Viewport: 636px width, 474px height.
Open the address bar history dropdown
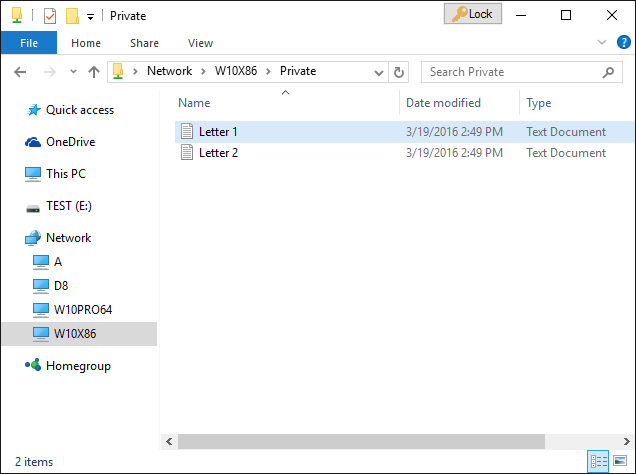[379, 73]
